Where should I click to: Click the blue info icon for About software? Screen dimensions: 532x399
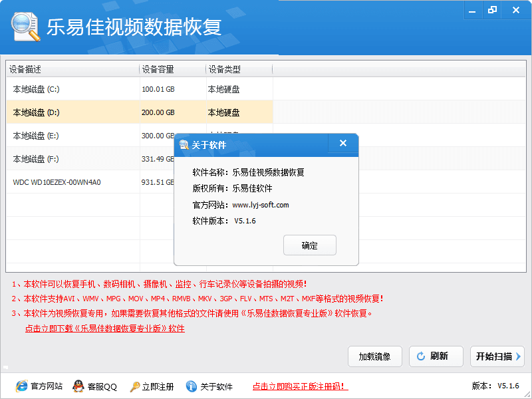(x=192, y=386)
